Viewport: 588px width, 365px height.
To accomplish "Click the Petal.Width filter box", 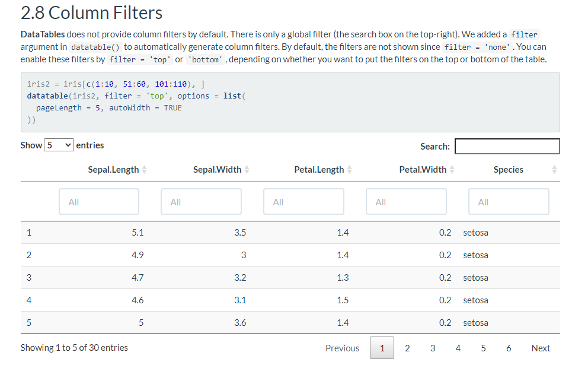I will click(406, 202).
